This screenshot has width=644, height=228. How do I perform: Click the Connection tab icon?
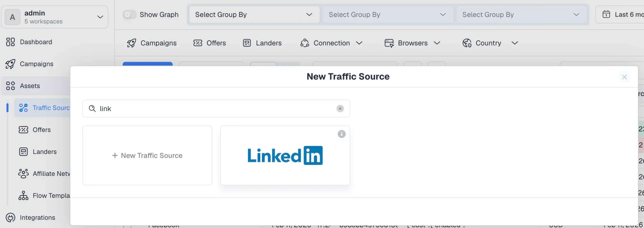[x=305, y=43]
